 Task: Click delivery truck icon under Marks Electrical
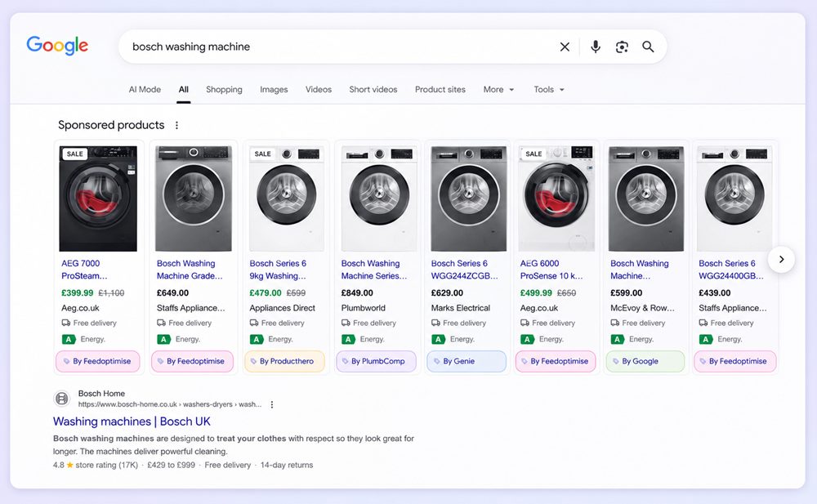435,323
